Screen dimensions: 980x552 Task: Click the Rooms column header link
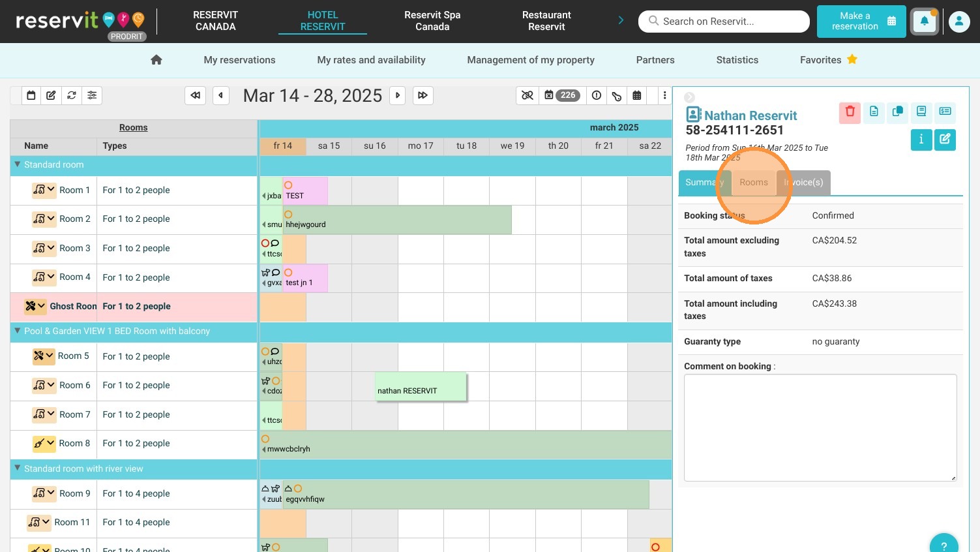point(133,128)
